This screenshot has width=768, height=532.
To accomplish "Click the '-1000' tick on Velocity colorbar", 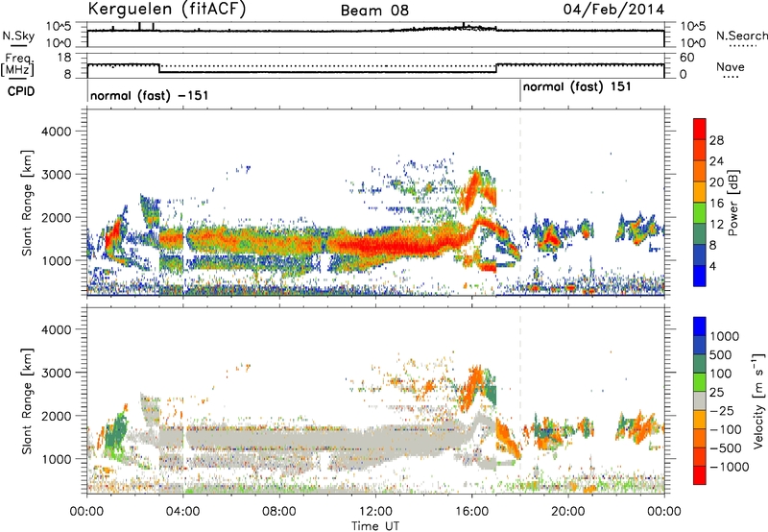I will 730,467.
